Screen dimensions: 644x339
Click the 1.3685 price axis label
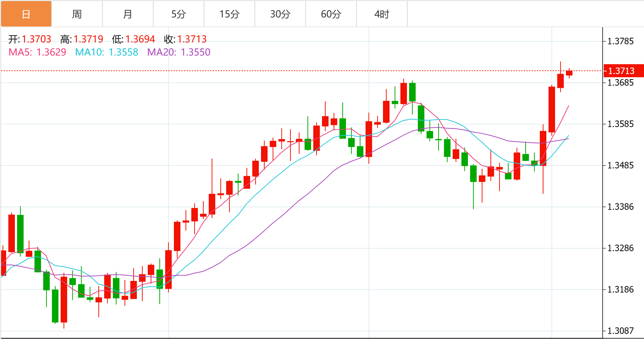[x=620, y=83]
